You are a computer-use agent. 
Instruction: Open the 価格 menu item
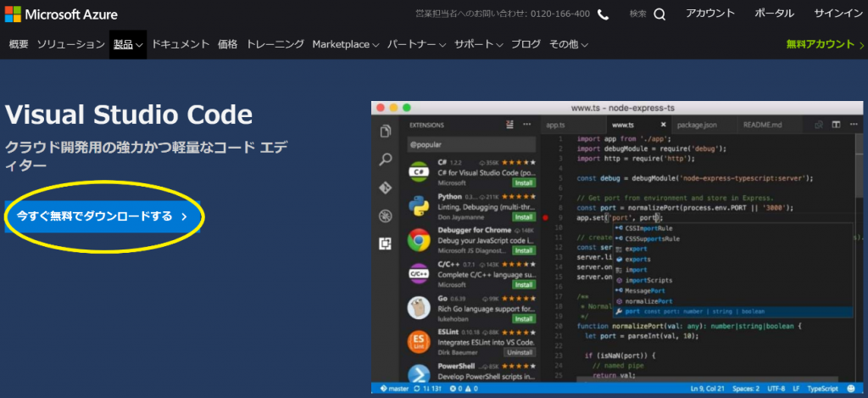(227, 44)
